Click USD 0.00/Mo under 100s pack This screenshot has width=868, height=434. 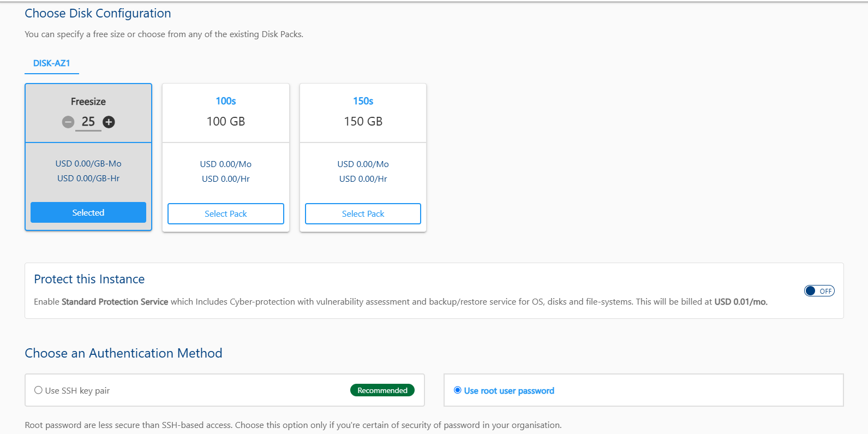[x=226, y=164]
